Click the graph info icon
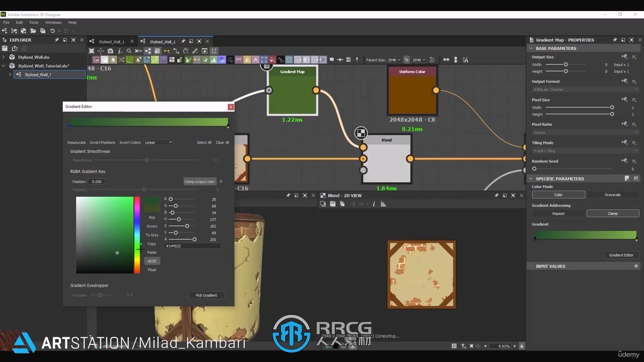This screenshot has height=362, width=644. pyautogui.click(x=120, y=51)
